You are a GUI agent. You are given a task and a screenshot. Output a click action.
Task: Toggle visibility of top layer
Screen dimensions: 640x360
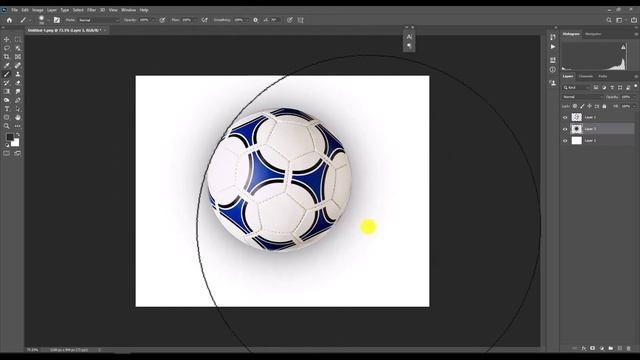coord(565,118)
